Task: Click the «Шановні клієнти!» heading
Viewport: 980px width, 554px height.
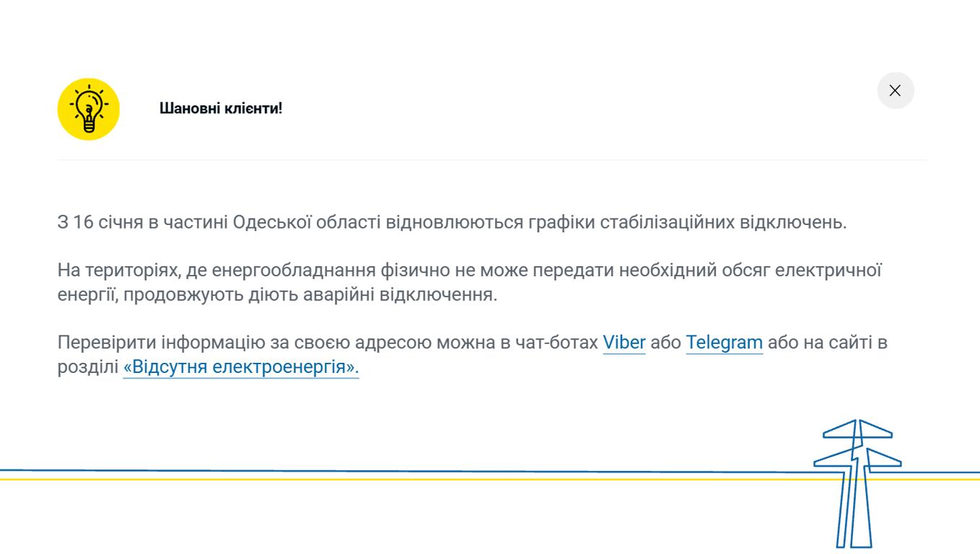Action: [221, 108]
